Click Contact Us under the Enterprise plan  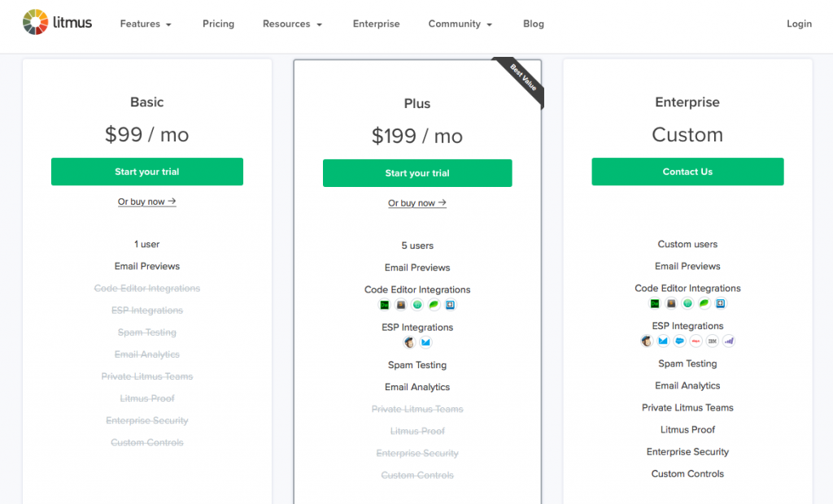coord(687,172)
